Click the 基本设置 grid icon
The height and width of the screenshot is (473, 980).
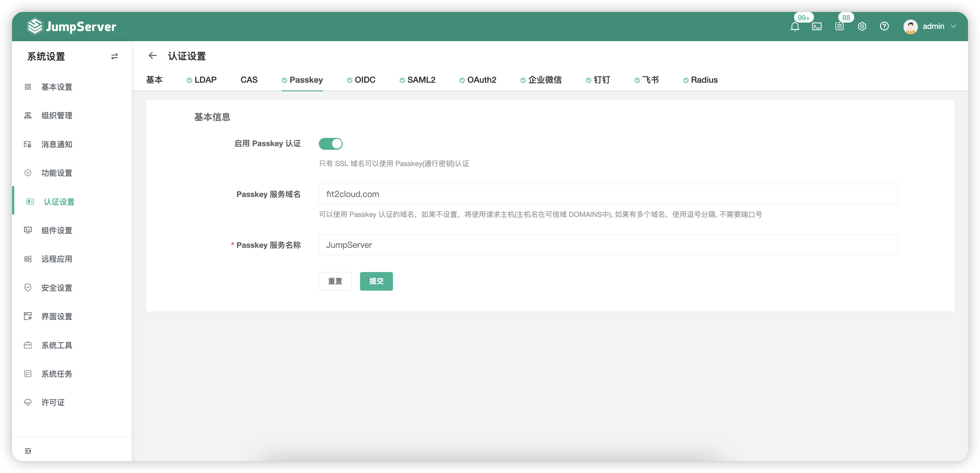click(28, 87)
